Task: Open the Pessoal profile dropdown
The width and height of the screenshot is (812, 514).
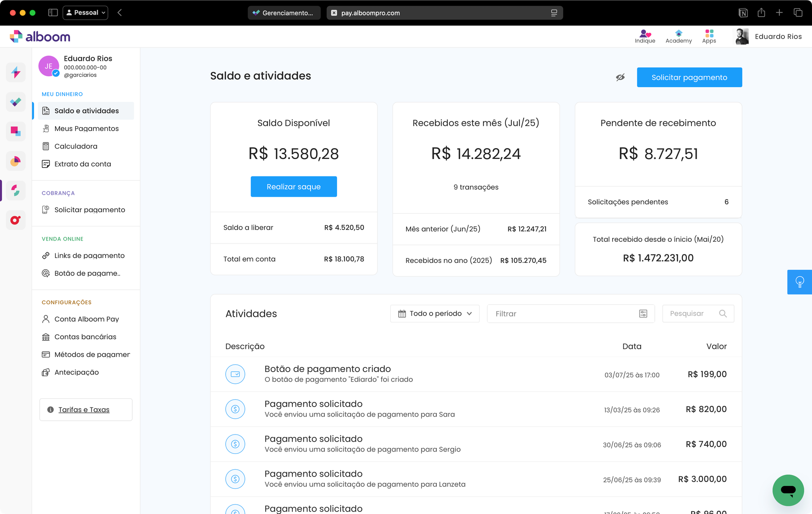Action: click(x=85, y=13)
